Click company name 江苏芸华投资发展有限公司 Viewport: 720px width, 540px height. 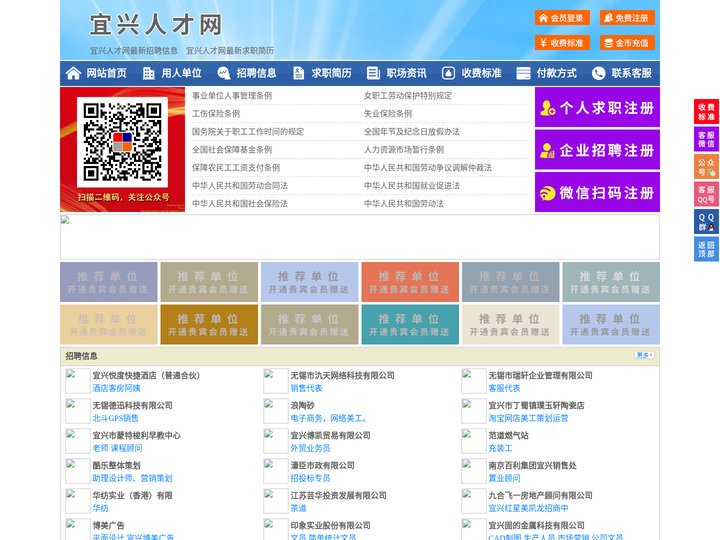[338, 495]
